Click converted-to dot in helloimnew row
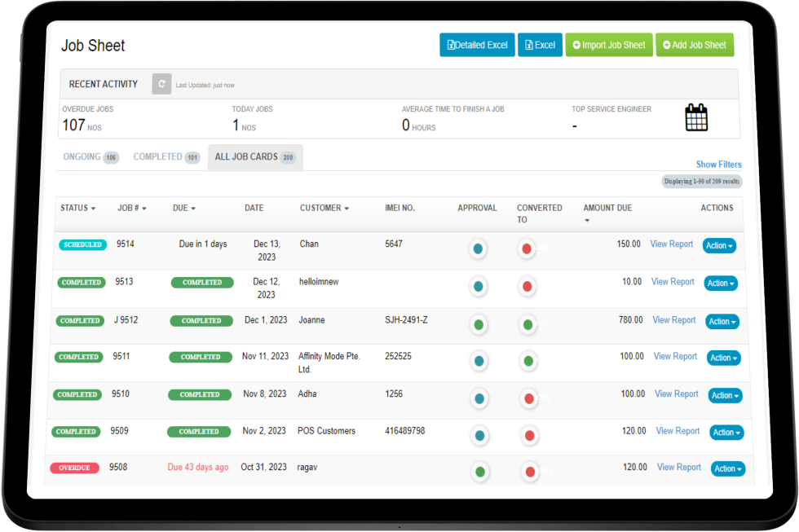The width and height of the screenshot is (799, 532). (x=528, y=286)
